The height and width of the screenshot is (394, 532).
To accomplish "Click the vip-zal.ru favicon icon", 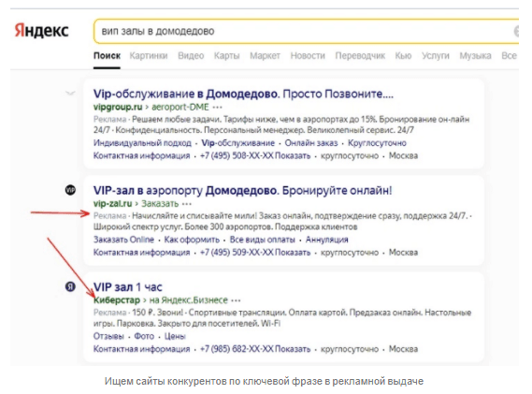I will [x=70, y=190].
